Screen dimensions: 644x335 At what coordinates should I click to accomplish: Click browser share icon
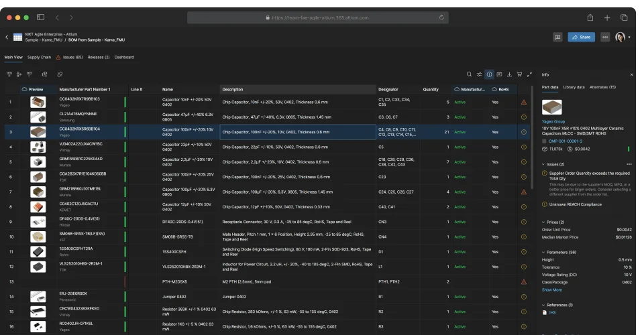tap(590, 17)
